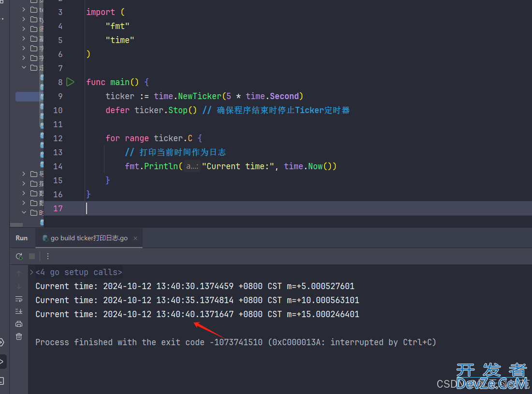This screenshot has height=394, width=532.
Task: Expand the 导 folder chevron
Action: (x=24, y=174)
